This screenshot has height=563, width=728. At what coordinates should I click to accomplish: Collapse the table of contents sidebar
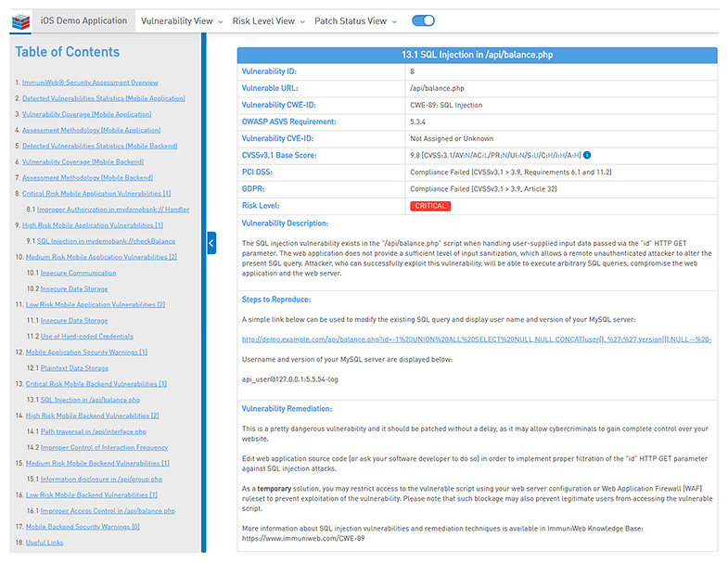[x=211, y=243]
